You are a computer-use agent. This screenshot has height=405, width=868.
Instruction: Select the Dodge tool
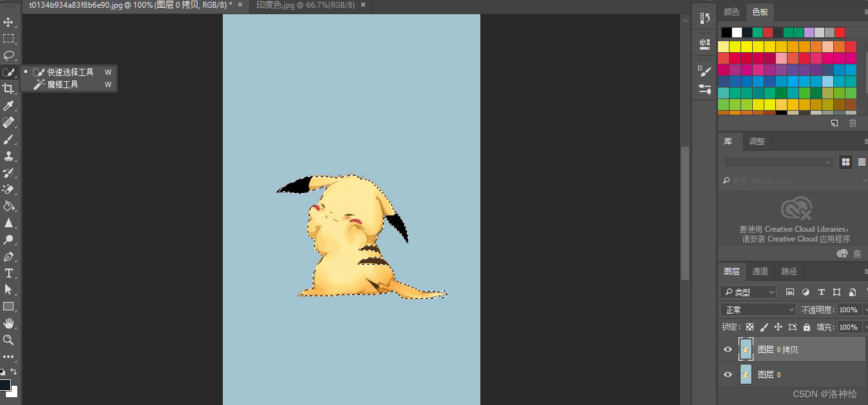point(8,240)
